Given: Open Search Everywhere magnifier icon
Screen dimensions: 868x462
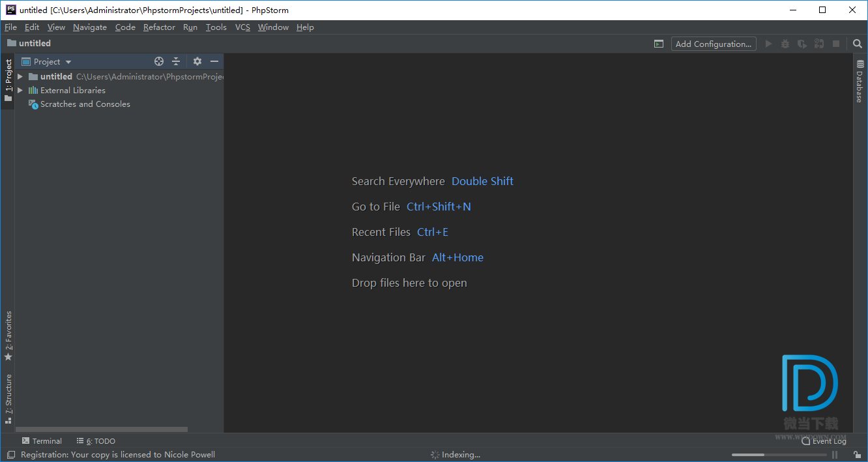Looking at the screenshot, I should point(858,44).
